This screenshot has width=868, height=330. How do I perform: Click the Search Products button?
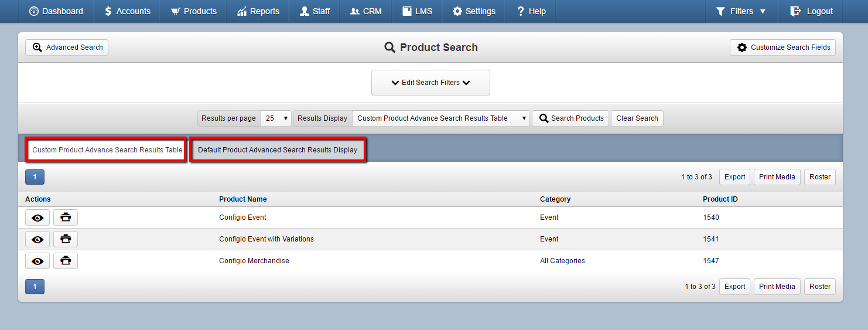(570, 118)
